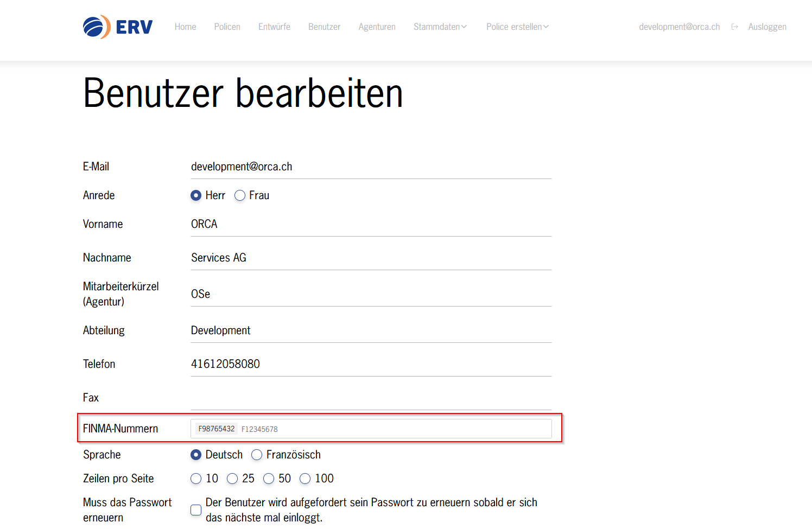Viewport: 812px width, 529px height.
Task: Click the Ausloggen link
Action: point(767,27)
